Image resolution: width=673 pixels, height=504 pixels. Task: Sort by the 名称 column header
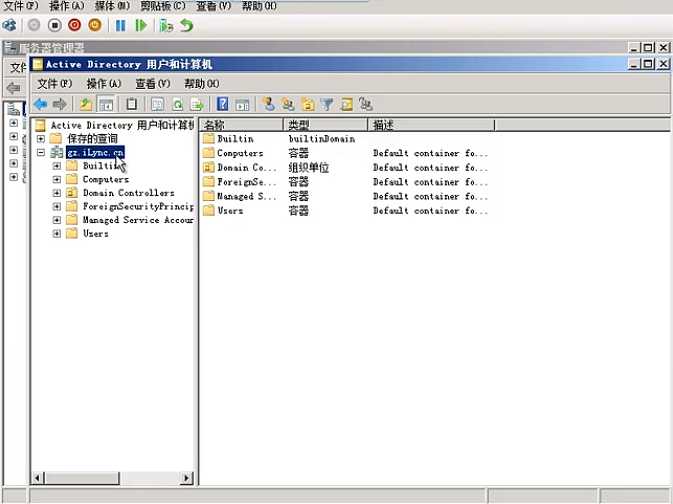(242, 125)
